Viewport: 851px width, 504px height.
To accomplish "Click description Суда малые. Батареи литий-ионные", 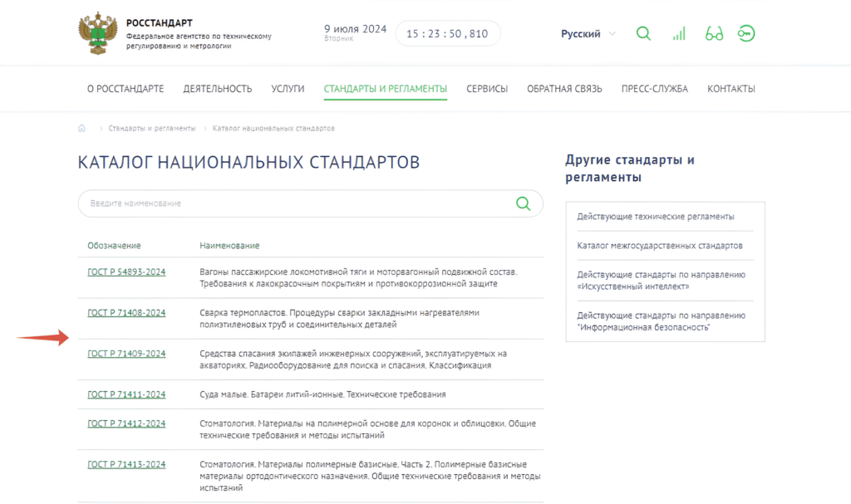I will pos(322,394).
